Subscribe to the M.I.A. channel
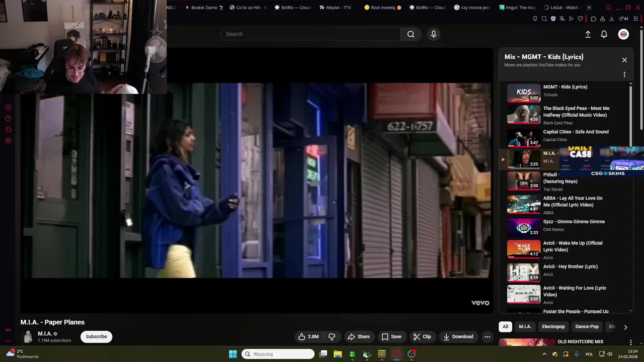Viewport: 644px width, 362px height. click(96, 337)
